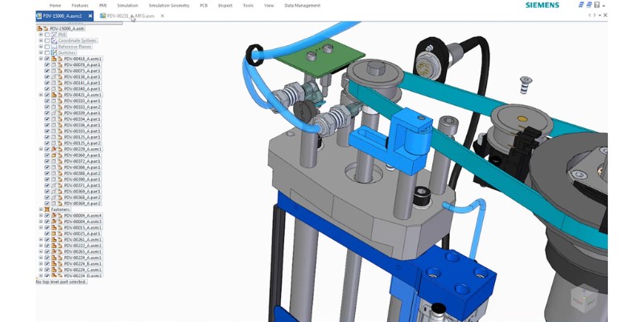Open the Home ribbon tab
This screenshot has height=322, width=644.
(x=55, y=6)
